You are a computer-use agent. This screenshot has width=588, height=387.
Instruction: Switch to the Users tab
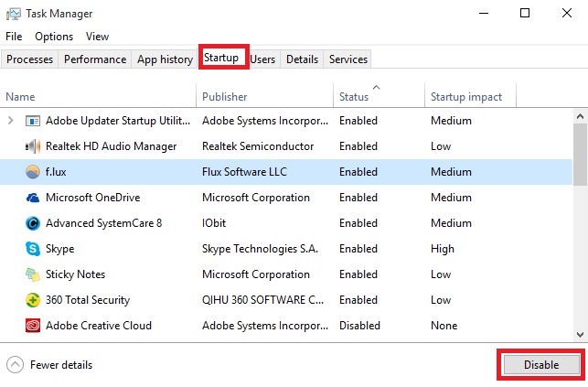(x=262, y=59)
